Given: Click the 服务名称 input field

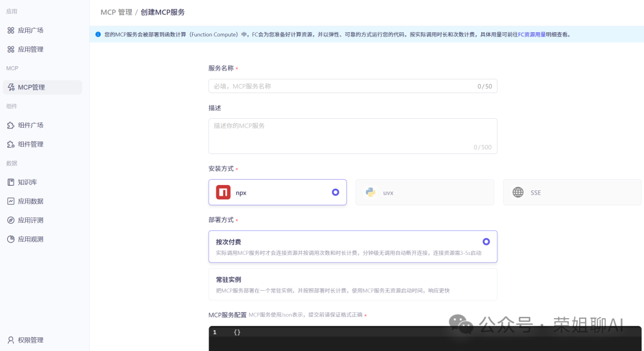Looking at the screenshot, I should (x=352, y=86).
